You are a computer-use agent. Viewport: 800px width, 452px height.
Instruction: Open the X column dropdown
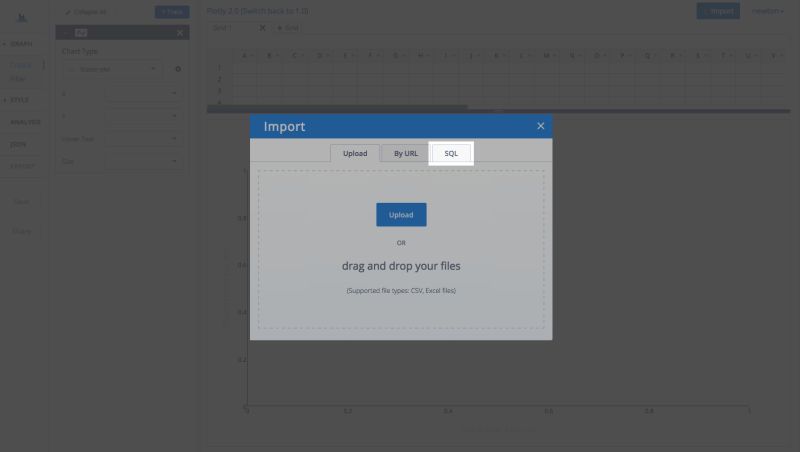click(x=143, y=93)
